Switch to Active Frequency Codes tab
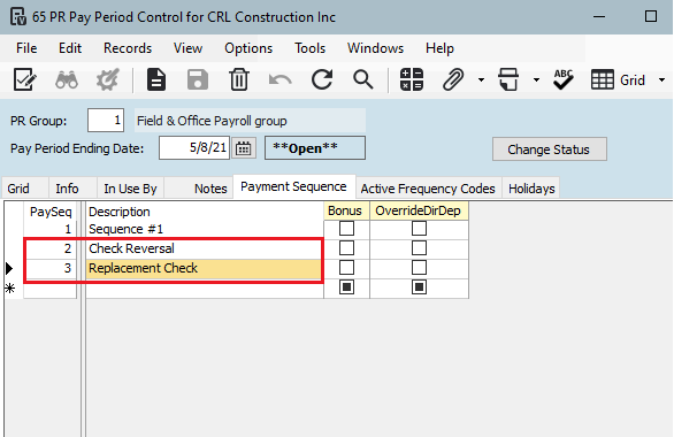This screenshot has height=437, width=673. [x=428, y=188]
